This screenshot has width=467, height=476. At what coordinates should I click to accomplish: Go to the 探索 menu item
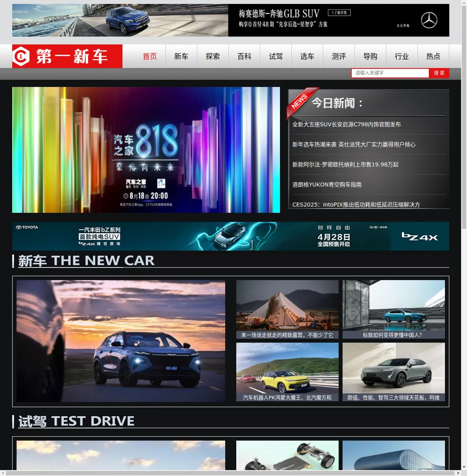(x=213, y=56)
